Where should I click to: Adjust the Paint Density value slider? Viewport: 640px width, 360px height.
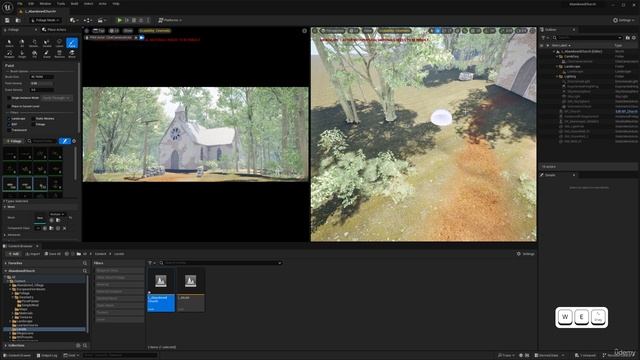tap(42, 83)
